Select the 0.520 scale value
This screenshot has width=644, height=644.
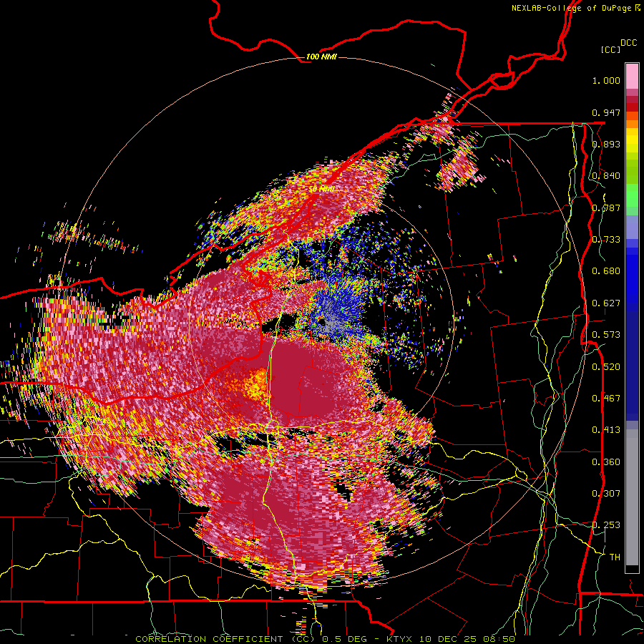click(606, 366)
